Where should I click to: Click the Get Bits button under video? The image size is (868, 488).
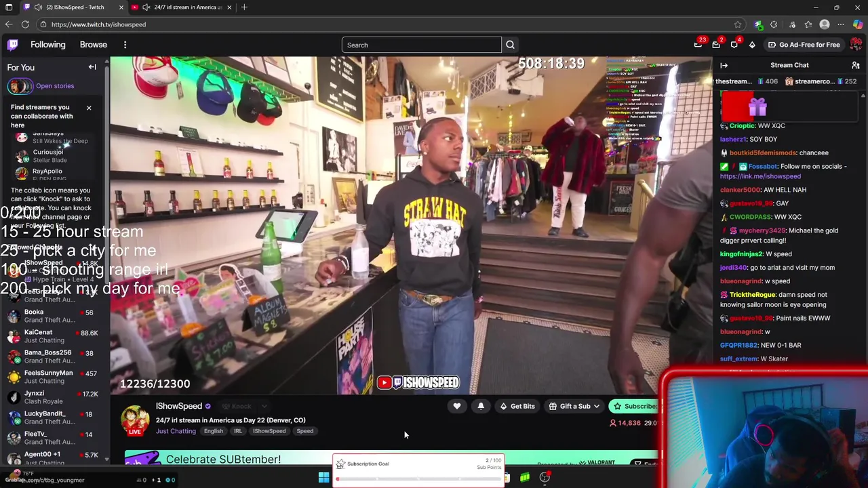(x=517, y=406)
